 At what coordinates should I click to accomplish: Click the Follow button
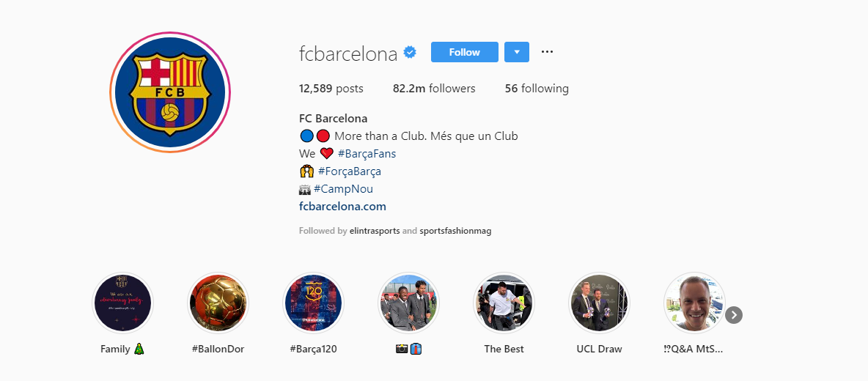[465, 52]
